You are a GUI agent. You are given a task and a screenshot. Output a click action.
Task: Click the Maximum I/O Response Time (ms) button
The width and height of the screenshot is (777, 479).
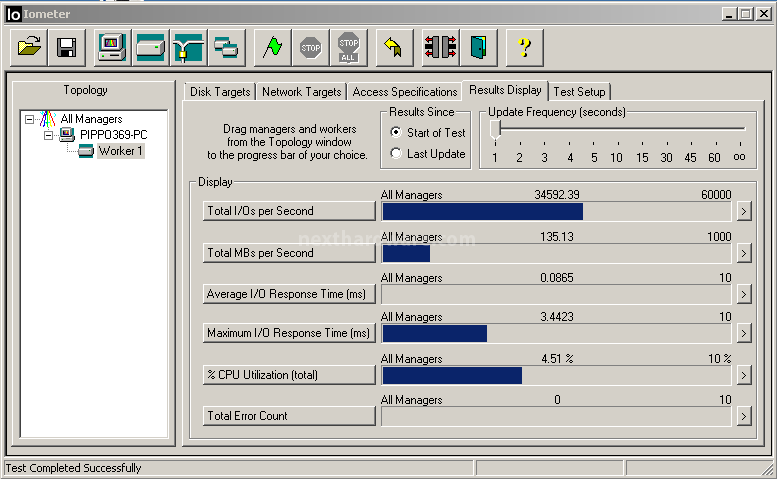point(289,333)
